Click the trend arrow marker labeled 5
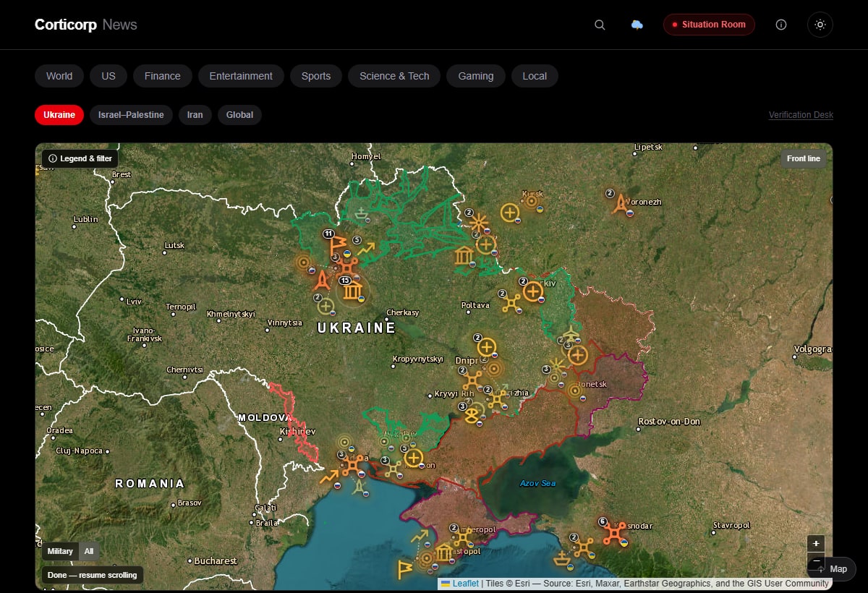This screenshot has height=593, width=868. coord(366,249)
